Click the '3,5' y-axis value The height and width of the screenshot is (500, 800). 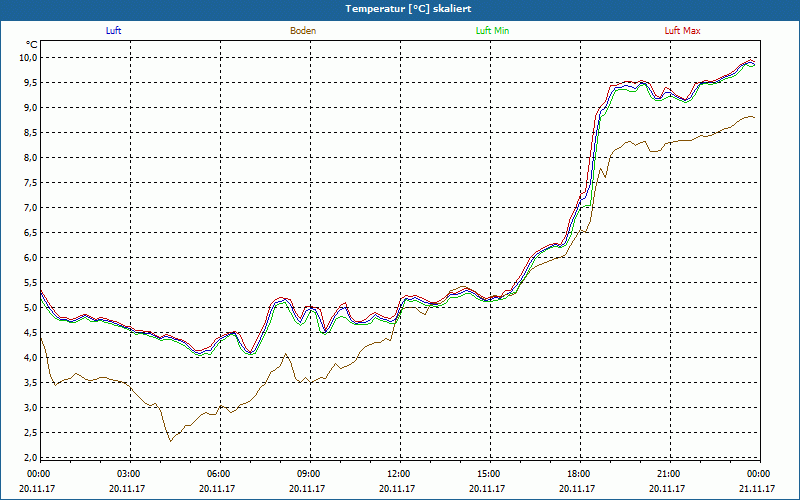click(x=31, y=383)
